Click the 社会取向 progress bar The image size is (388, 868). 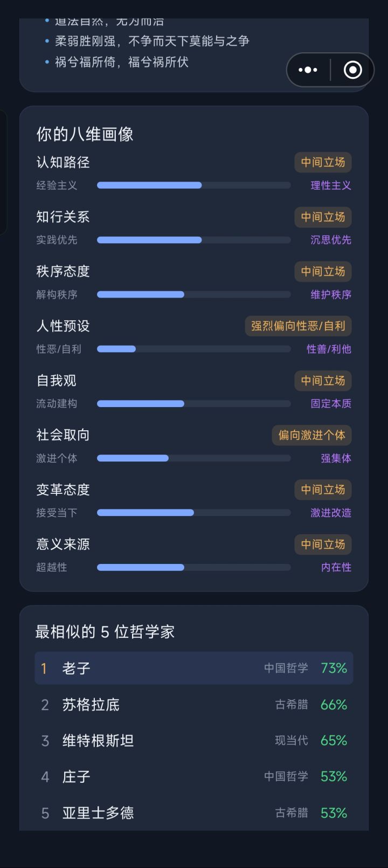[x=194, y=458]
